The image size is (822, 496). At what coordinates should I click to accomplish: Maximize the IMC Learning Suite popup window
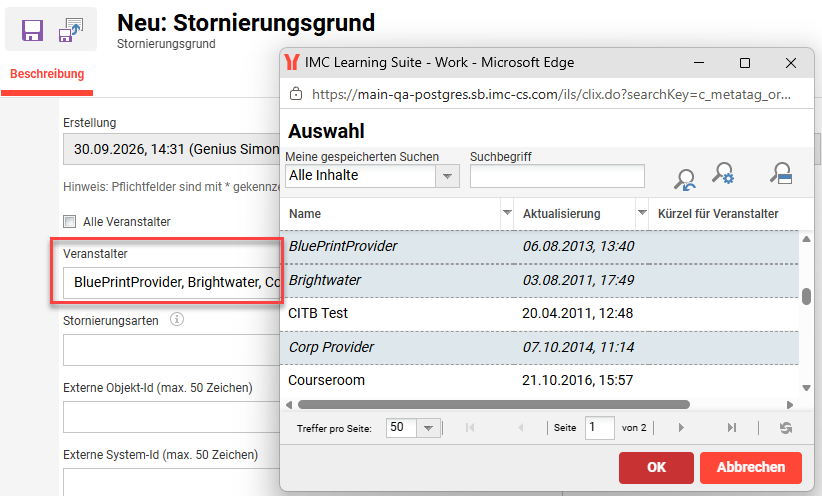pos(744,63)
